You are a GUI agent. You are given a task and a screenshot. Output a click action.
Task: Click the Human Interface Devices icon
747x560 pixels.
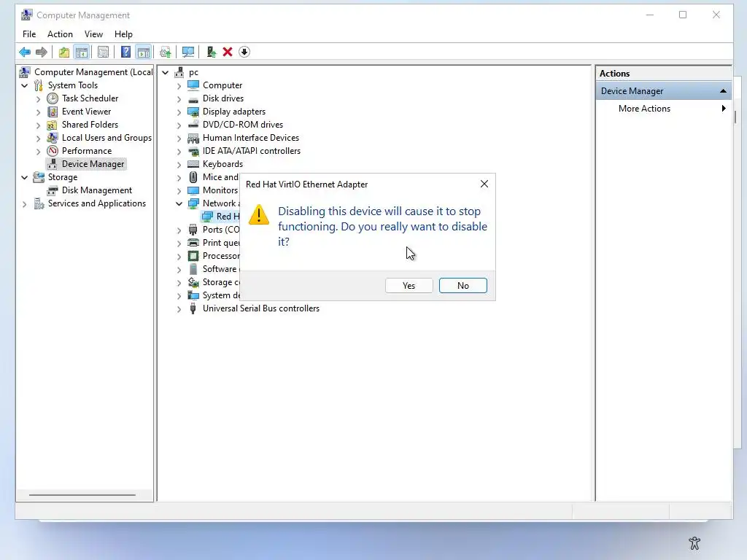point(193,138)
